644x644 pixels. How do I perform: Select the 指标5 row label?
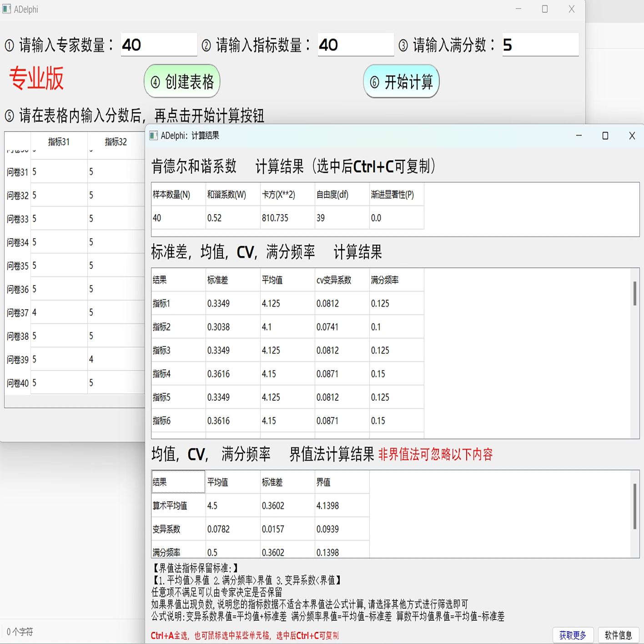(178, 397)
